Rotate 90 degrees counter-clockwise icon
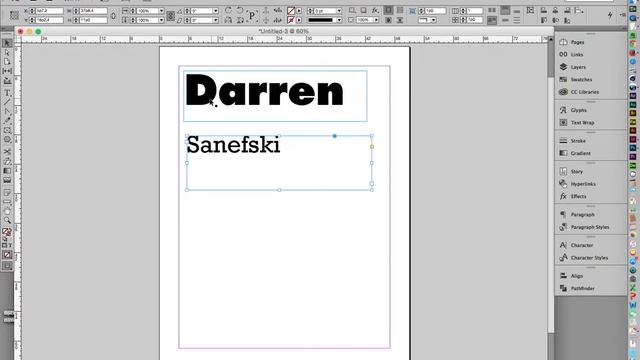 click(x=240, y=11)
